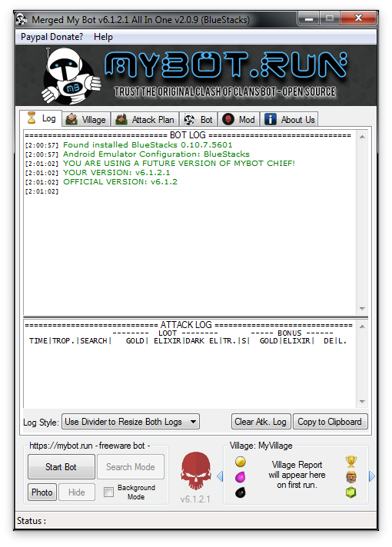The height and width of the screenshot is (547, 392).
Task: Click "YOU ARE USING A FUTURE VERSION" line
Action: 179,164
